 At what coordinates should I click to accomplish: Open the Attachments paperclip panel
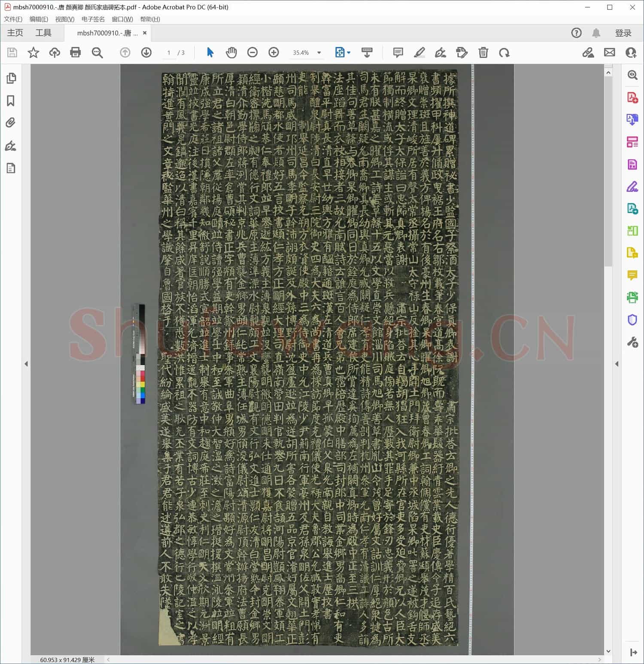tap(11, 123)
